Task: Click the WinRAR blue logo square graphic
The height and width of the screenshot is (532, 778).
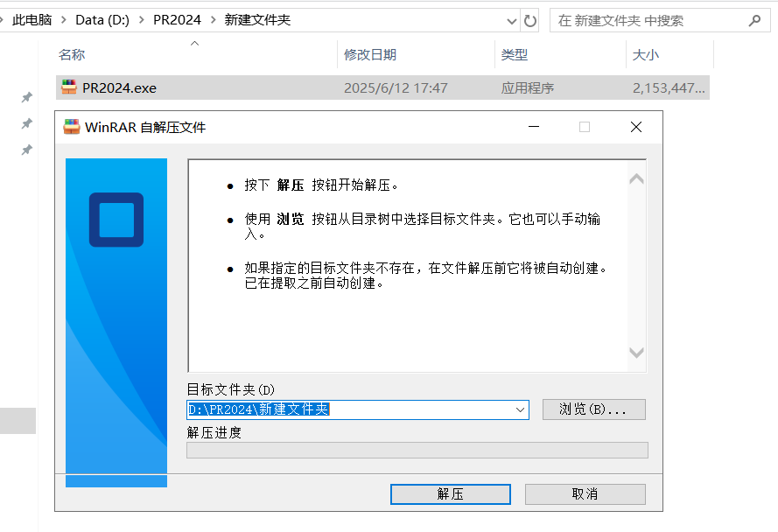Action: click(116, 220)
